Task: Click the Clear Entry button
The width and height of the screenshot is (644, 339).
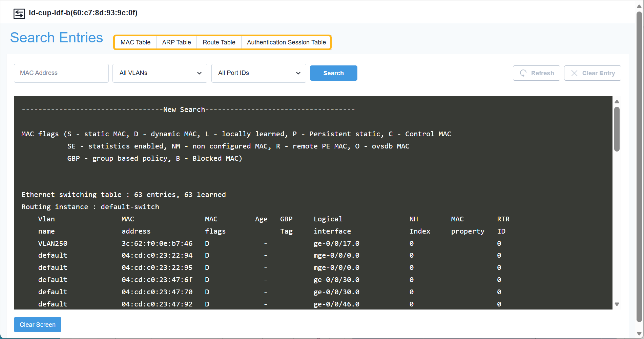Action: pos(593,73)
